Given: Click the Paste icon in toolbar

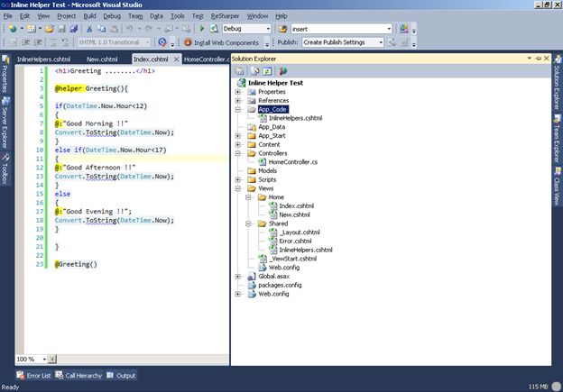Looking at the screenshot, I should (x=114, y=29).
